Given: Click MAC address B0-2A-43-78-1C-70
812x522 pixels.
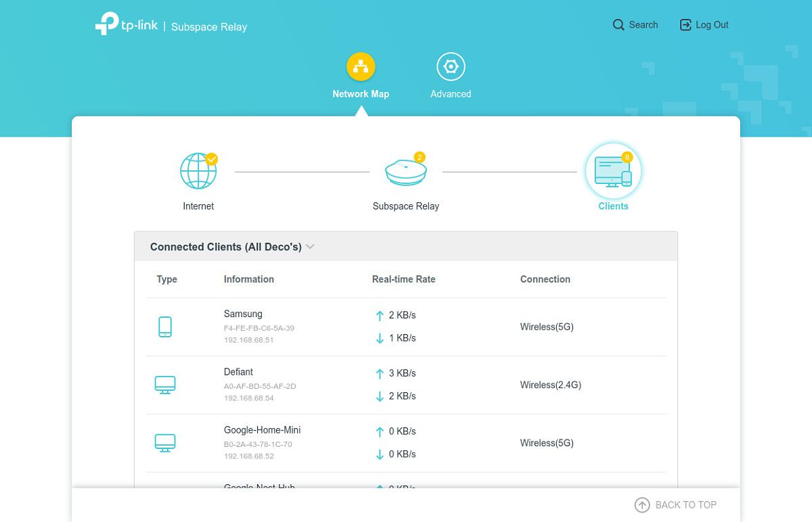Looking at the screenshot, I should click(x=258, y=444).
